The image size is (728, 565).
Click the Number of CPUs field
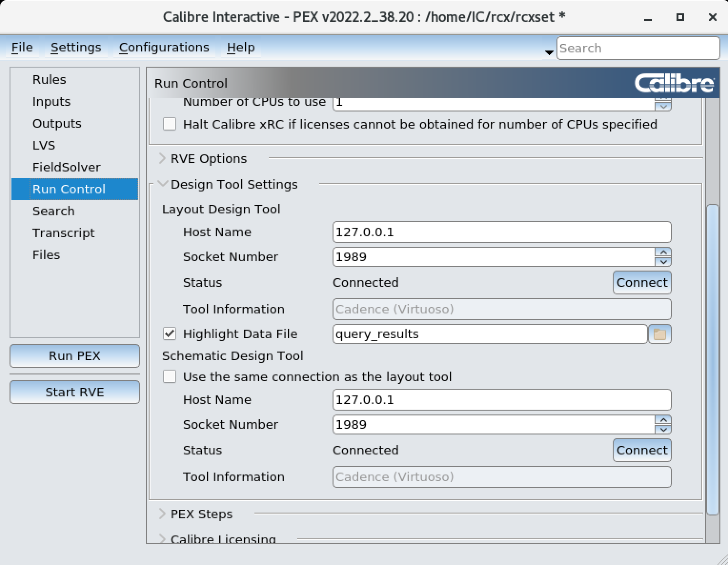pyautogui.click(x=494, y=104)
